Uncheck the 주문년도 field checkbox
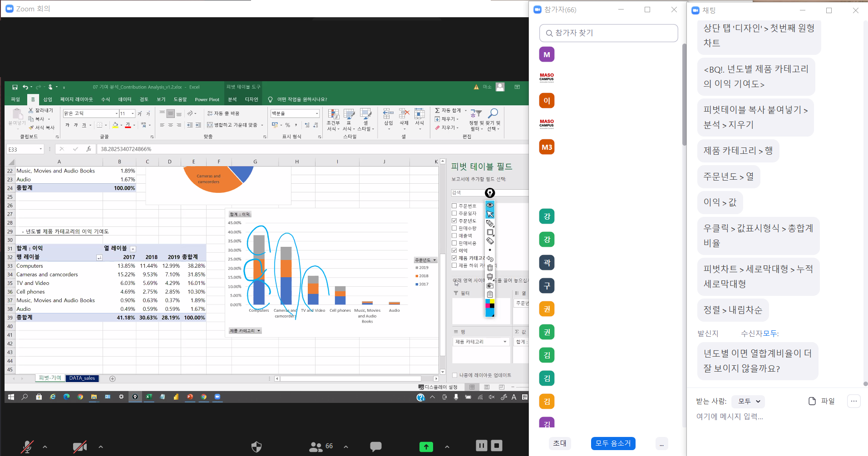This screenshot has height=456, width=868. [454, 221]
